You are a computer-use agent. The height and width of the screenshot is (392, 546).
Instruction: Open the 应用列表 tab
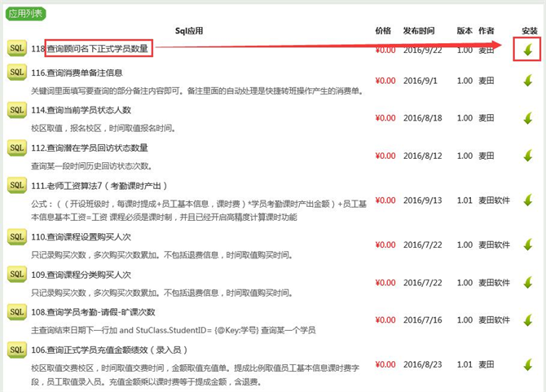click(x=24, y=14)
